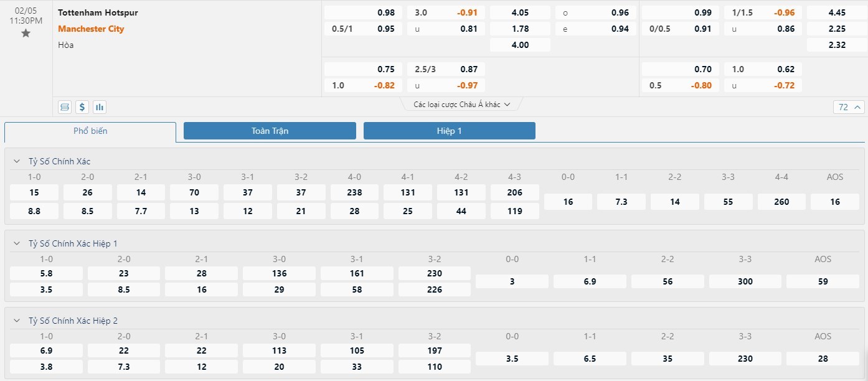The image size is (868, 381).
Task: Open the Toàn Trận tab
Action: point(270,131)
